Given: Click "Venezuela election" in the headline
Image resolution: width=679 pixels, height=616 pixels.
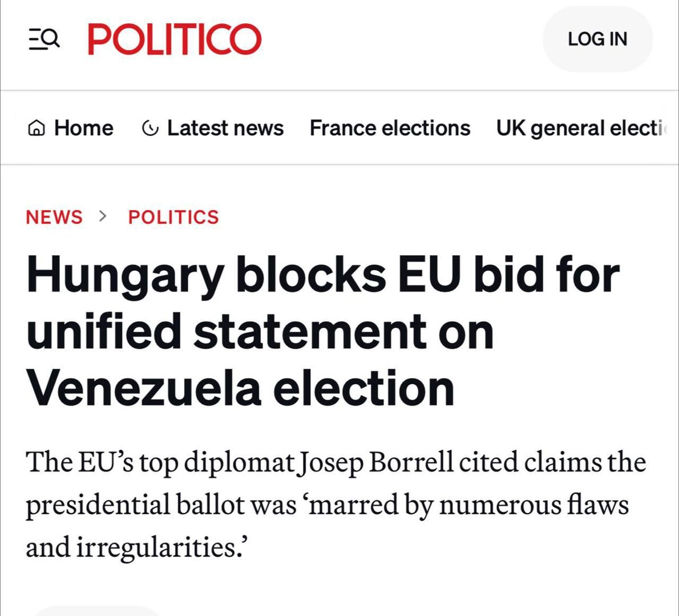Looking at the screenshot, I should pos(240,389).
